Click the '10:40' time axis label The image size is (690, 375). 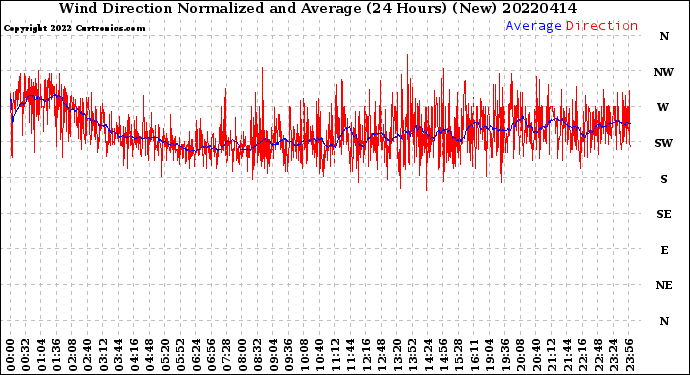point(319,355)
